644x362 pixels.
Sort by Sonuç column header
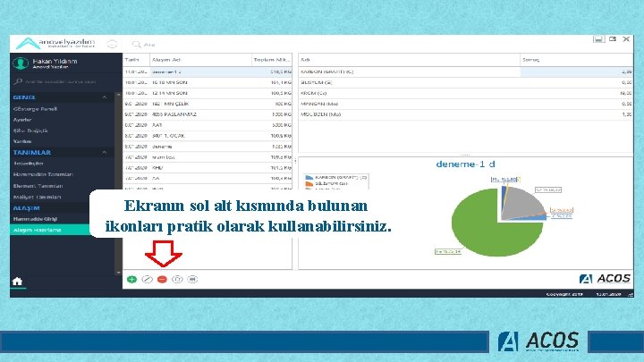pos(577,60)
